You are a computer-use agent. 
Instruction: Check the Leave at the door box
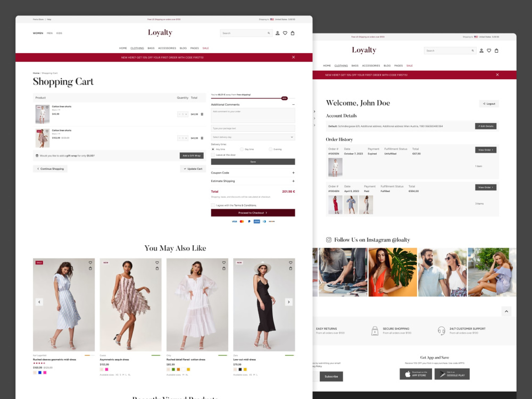(x=213, y=155)
